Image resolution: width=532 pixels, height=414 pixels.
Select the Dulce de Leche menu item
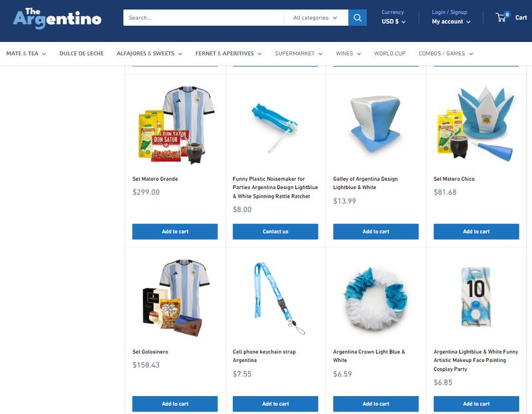(x=81, y=53)
